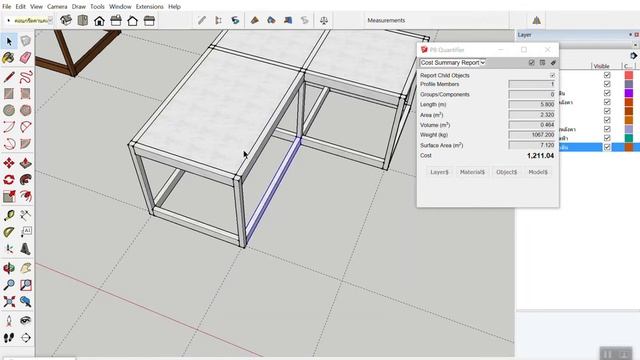Open the Window menu
Image resolution: width=640 pixels, height=360 pixels.
120,7
